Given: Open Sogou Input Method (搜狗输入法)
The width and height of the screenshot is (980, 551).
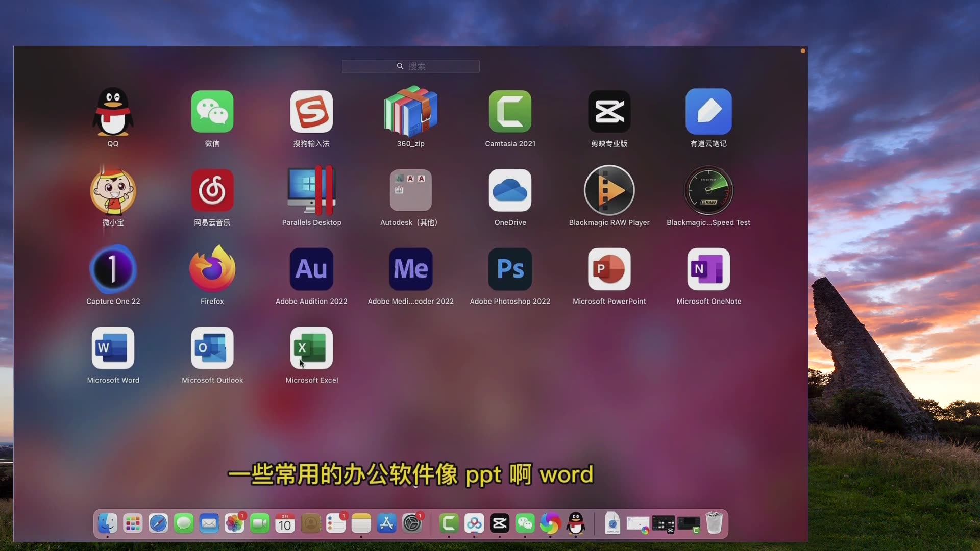Looking at the screenshot, I should coord(311,112).
